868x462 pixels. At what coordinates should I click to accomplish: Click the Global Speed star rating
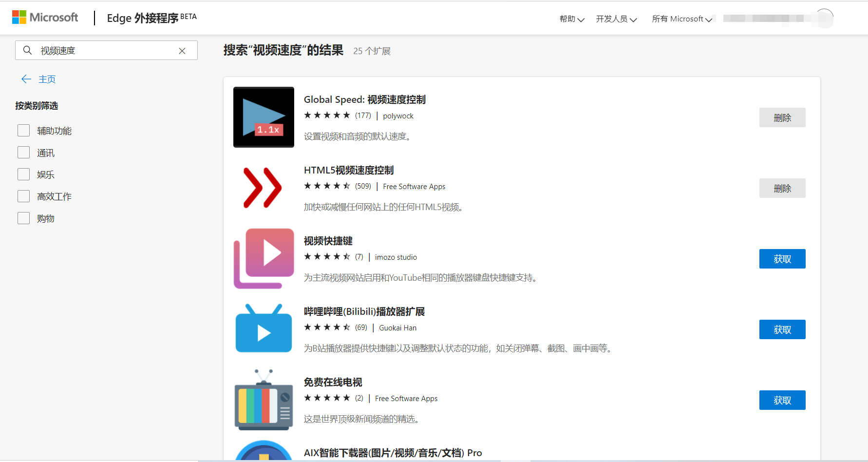coord(327,115)
